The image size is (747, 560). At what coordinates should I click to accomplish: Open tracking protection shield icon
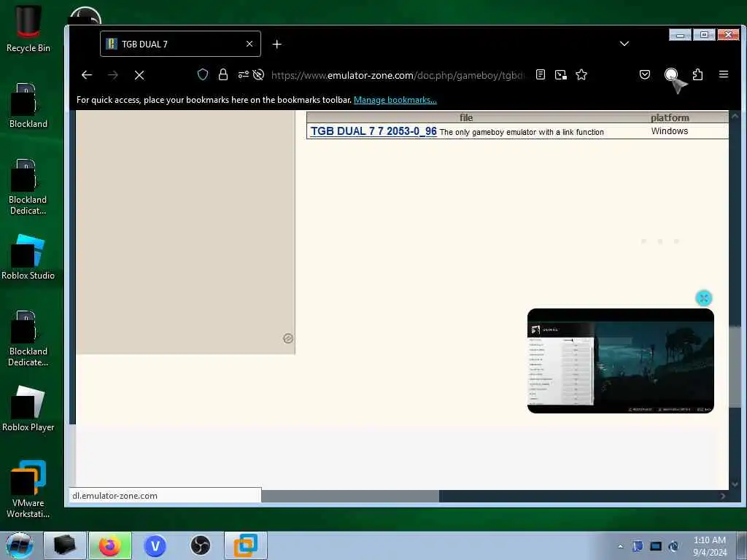point(203,74)
